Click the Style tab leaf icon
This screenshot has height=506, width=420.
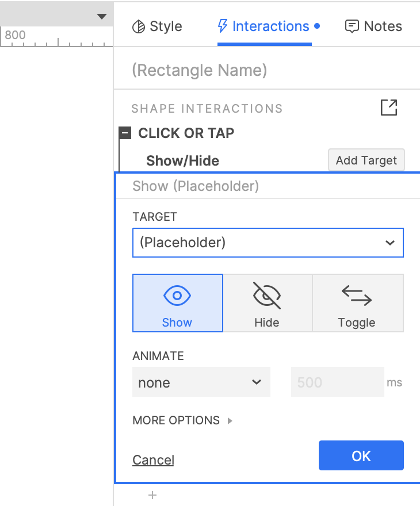139,27
